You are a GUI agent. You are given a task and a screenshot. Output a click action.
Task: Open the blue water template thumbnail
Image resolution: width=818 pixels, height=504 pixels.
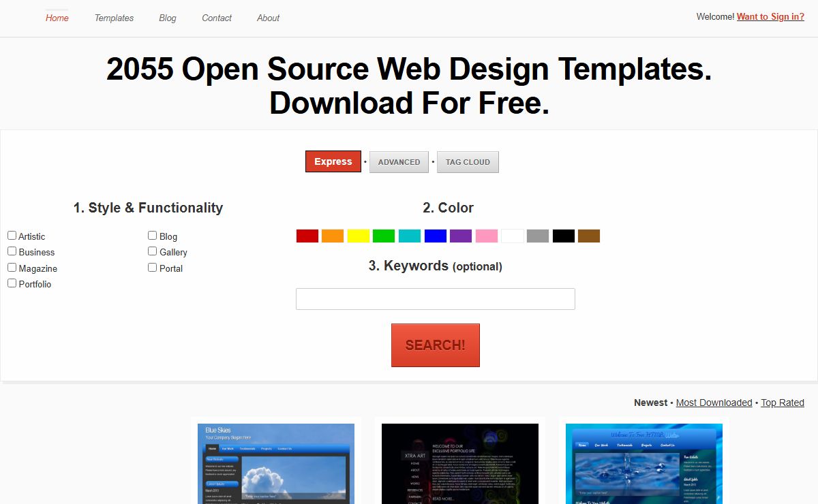644,463
